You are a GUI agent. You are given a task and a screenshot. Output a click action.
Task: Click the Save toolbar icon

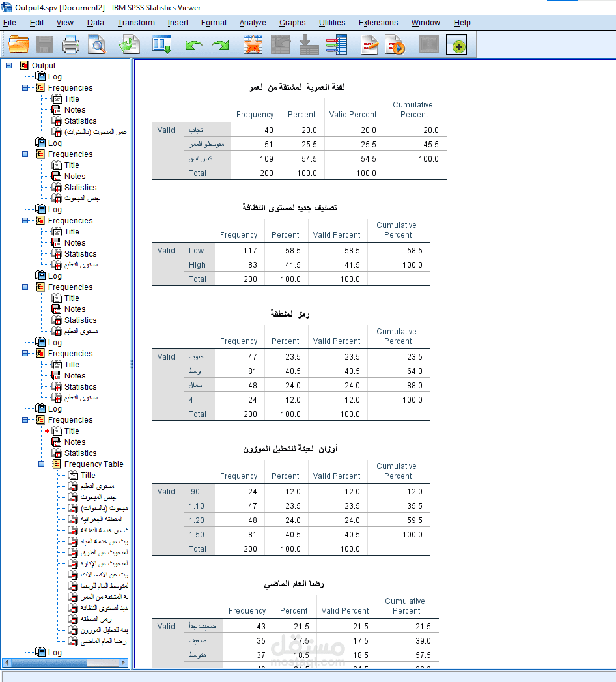click(x=44, y=44)
